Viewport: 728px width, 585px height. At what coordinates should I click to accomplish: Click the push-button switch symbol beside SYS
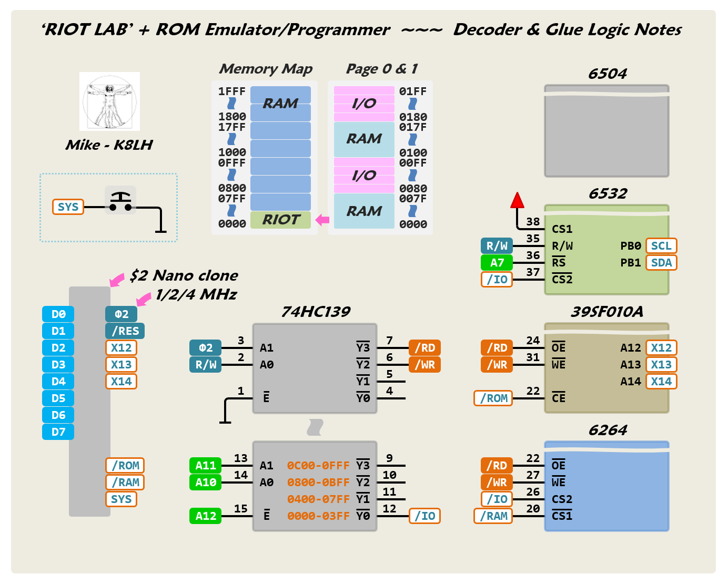pyautogui.click(x=120, y=201)
